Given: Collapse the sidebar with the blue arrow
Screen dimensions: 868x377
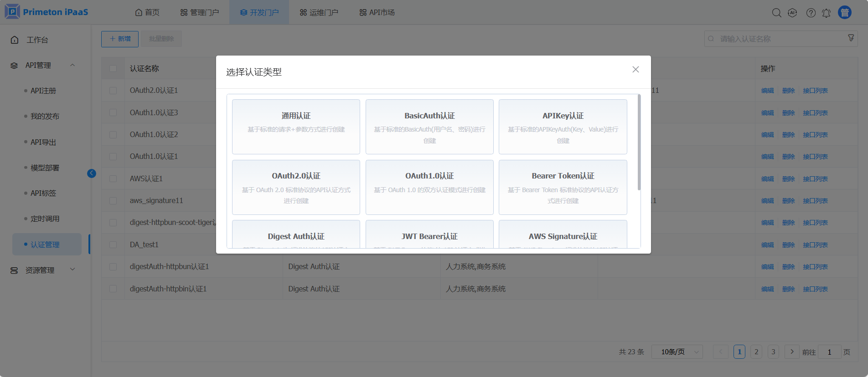Looking at the screenshot, I should click(x=92, y=173).
